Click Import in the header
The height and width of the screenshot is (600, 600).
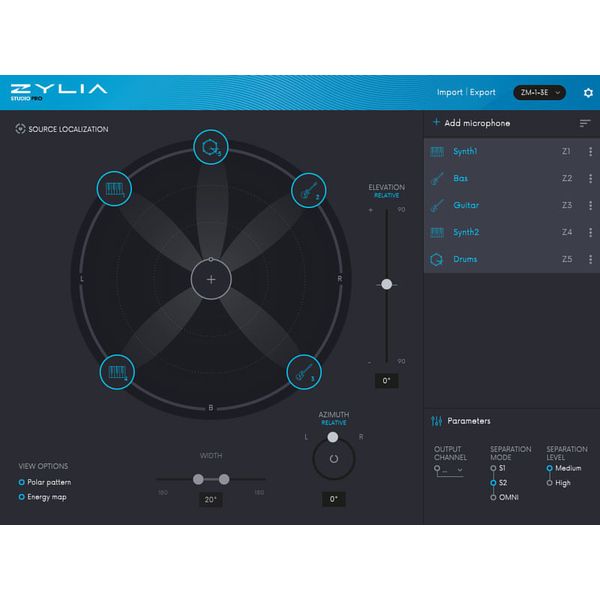tap(450, 92)
